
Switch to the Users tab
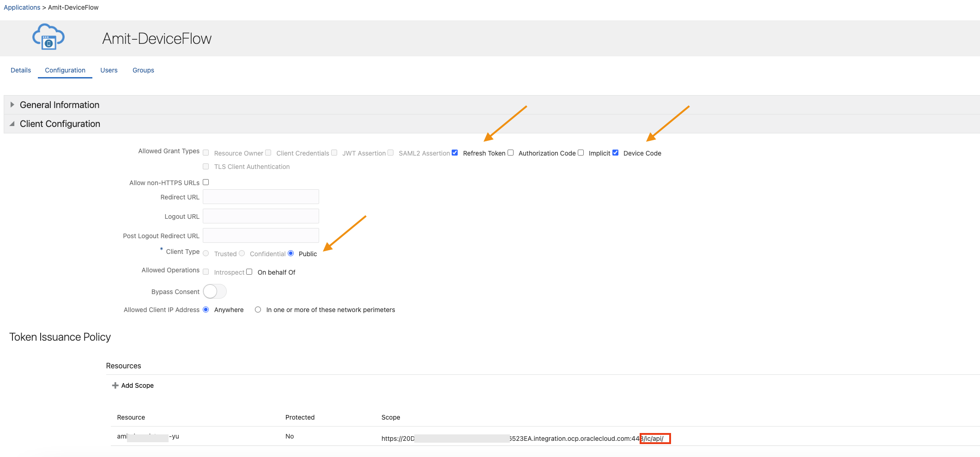109,70
